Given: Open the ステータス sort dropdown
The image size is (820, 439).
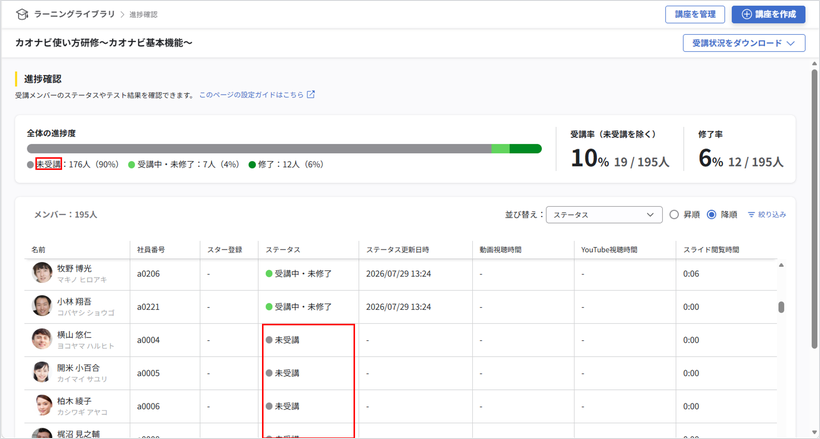Looking at the screenshot, I should (x=604, y=215).
